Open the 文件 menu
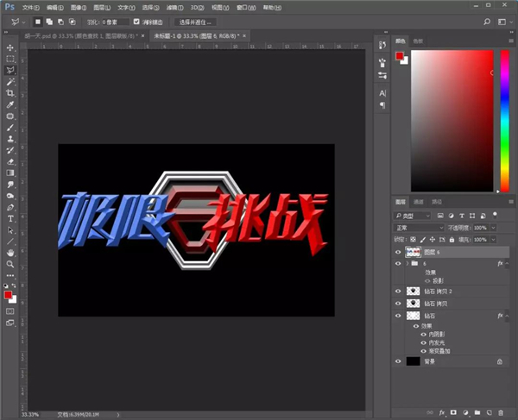Image resolution: width=518 pixels, height=420 pixels. 31,7
